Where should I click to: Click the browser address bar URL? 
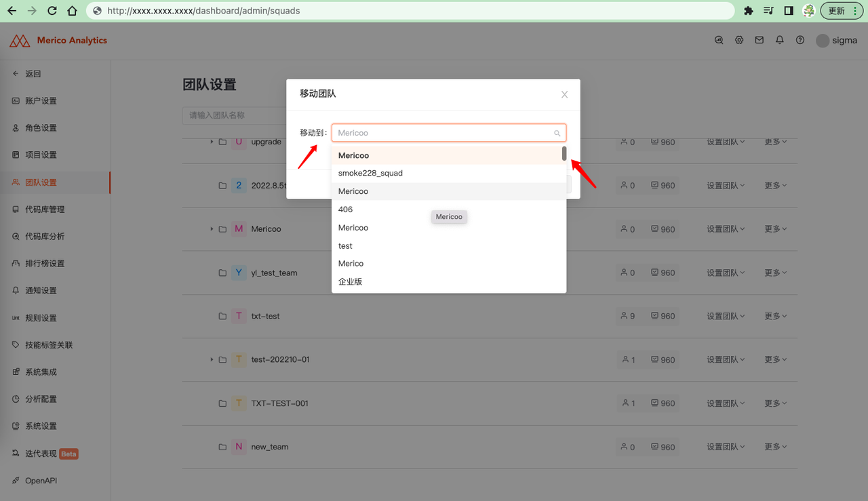[203, 11]
